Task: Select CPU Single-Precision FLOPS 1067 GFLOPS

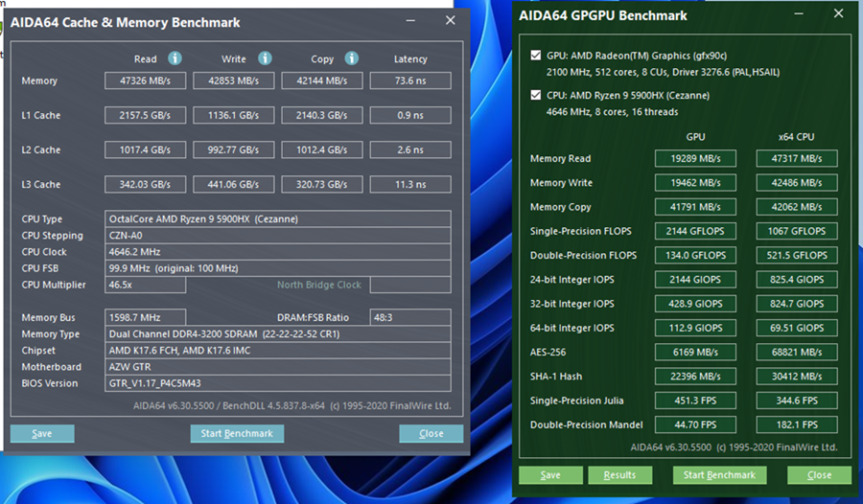Action: pos(797,231)
